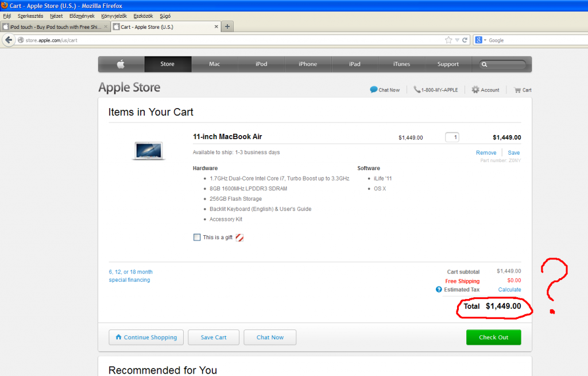Switch to the iPod touch tab
588x376 pixels.
tap(55, 26)
